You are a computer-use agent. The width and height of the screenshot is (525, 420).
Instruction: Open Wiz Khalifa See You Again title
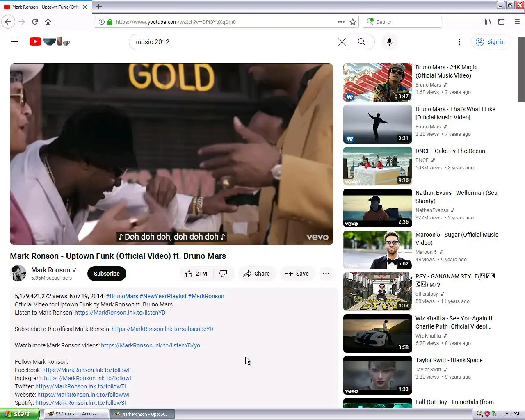point(455,322)
